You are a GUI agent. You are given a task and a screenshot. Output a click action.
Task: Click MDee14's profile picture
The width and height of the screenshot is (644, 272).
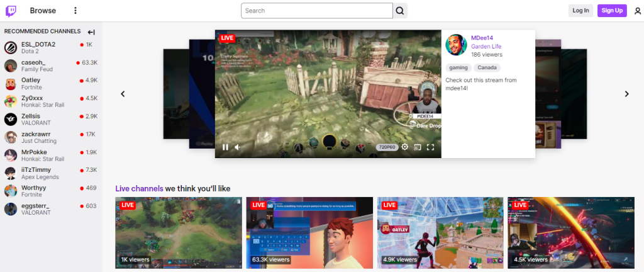point(457,45)
